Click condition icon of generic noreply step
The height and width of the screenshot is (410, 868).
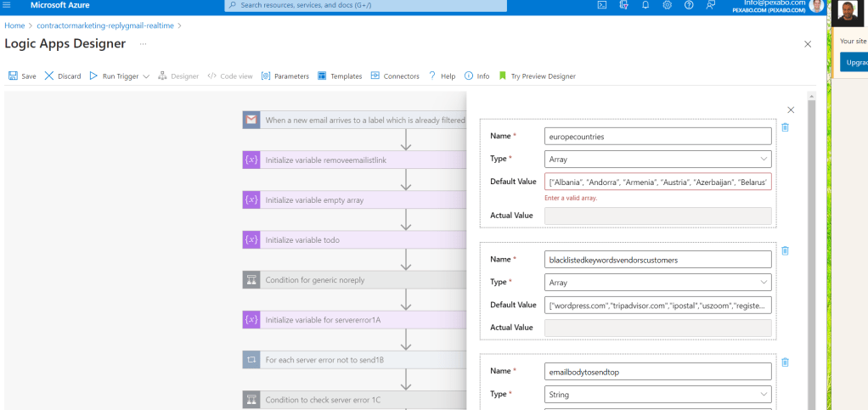251,279
